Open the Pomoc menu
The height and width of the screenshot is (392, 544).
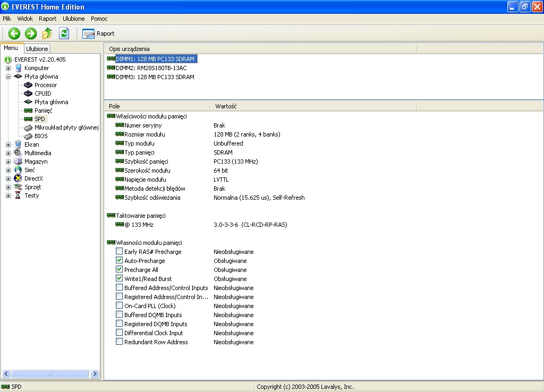pyautogui.click(x=99, y=19)
